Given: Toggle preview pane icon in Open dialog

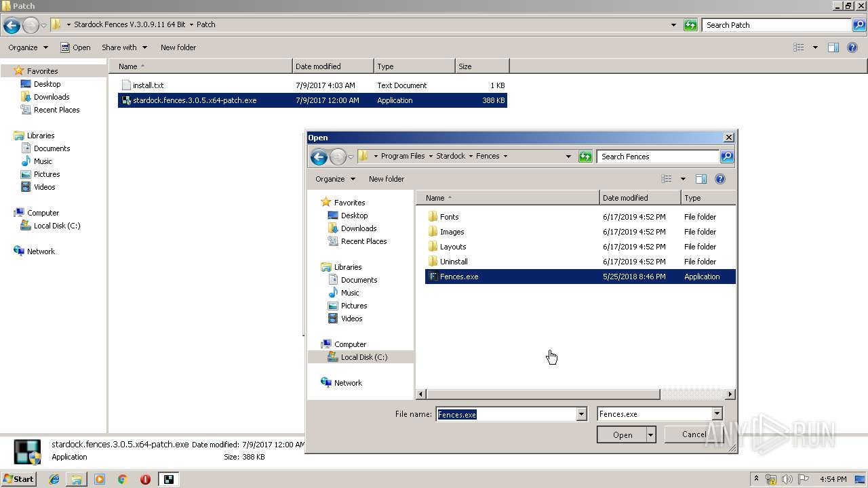Looking at the screenshot, I should [701, 179].
